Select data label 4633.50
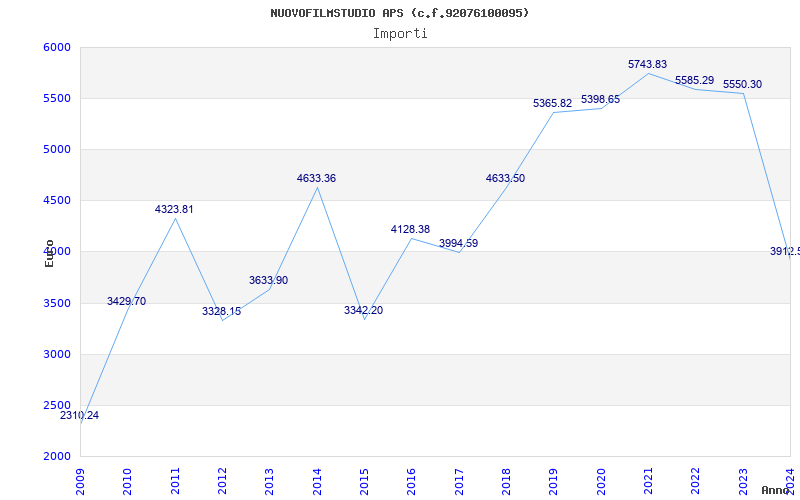Viewport: 800px width, 500px height. [x=505, y=179]
